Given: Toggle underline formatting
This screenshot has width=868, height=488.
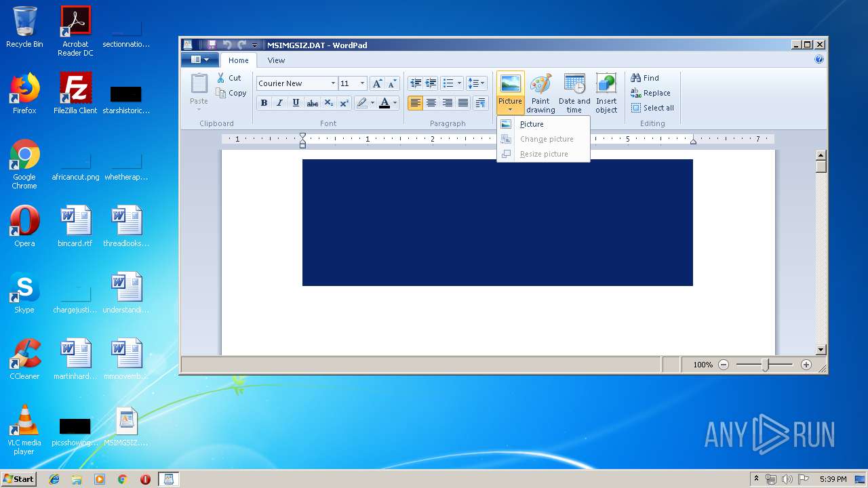Looking at the screenshot, I should click(x=296, y=103).
